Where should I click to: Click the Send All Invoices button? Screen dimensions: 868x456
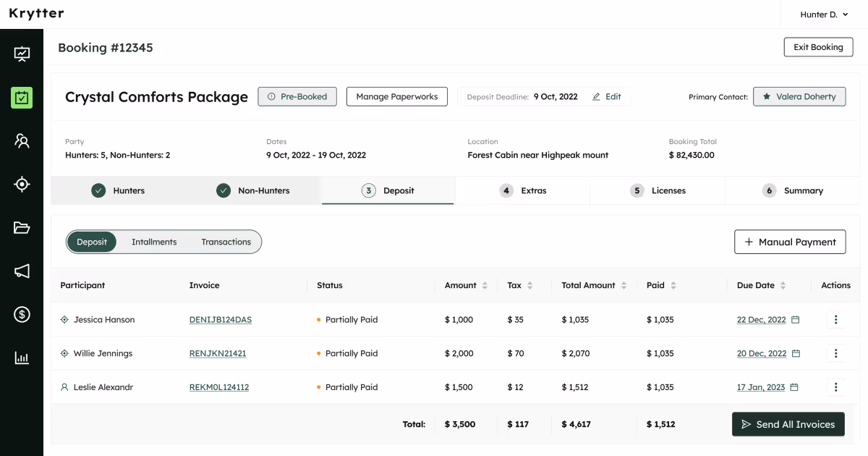pos(788,424)
